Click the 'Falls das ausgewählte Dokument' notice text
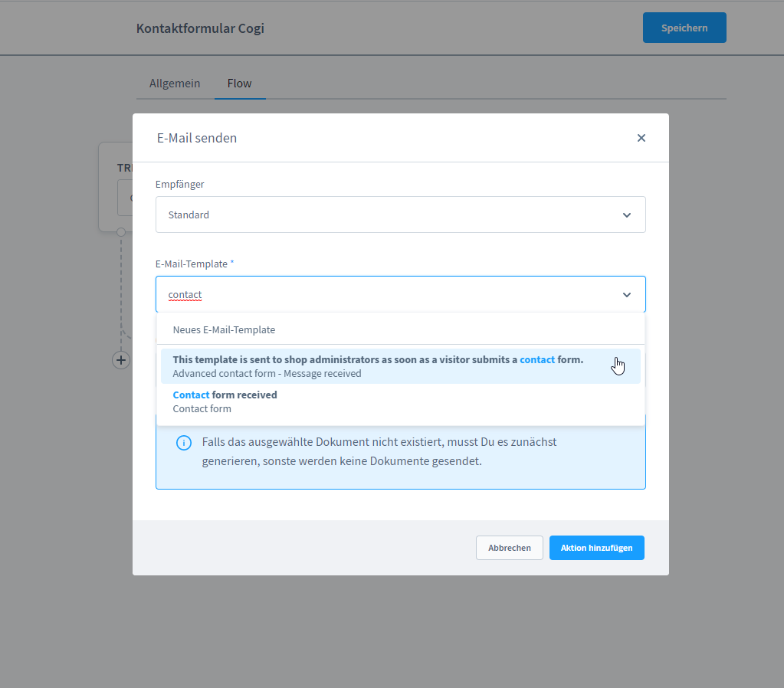The width and height of the screenshot is (784, 688). 379,452
